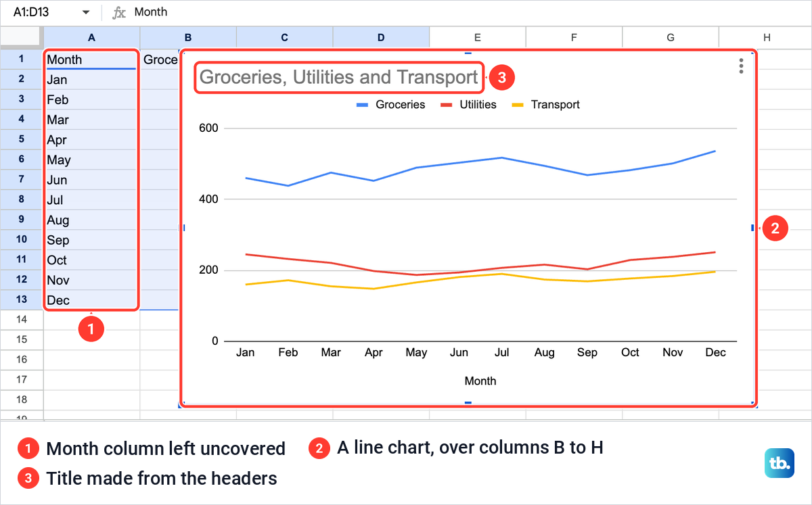Image resolution: width=812 pixels, height=505 pixels.
Task: Click the Dec cell in column A
Action: [x=91, y=300]
